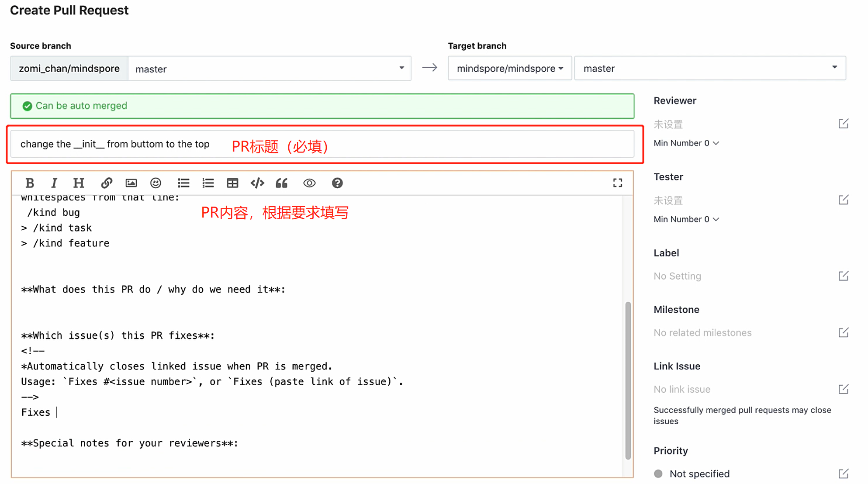Insert a code block with the code icon
868x484 pixels.
257,183
